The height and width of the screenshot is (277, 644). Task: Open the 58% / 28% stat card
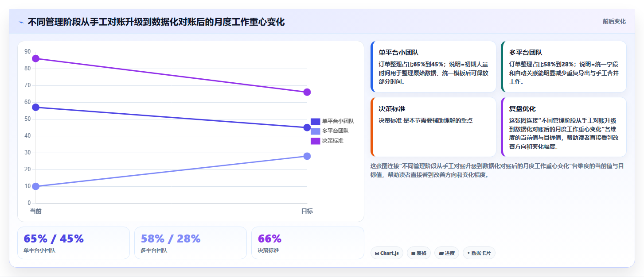tap(191, 243)
